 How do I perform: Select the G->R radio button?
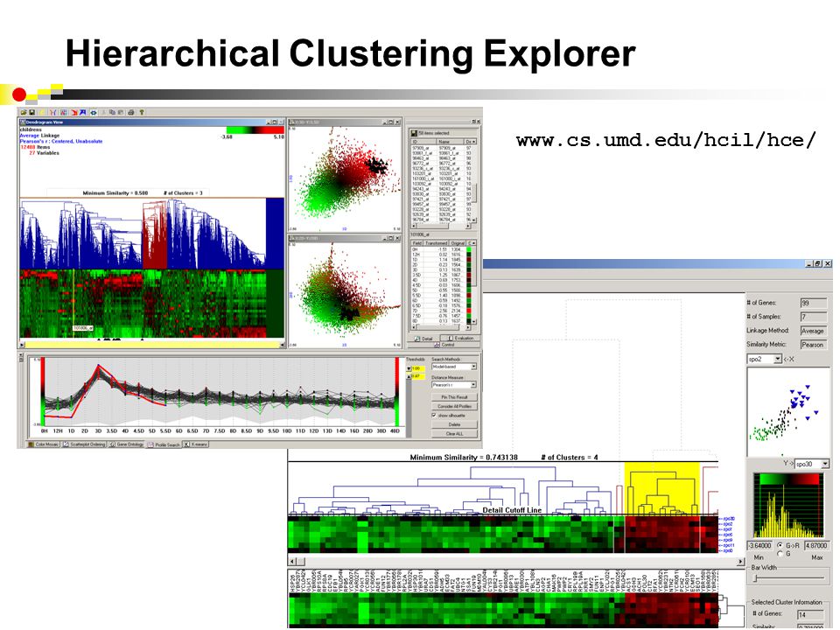pos(780,545)
